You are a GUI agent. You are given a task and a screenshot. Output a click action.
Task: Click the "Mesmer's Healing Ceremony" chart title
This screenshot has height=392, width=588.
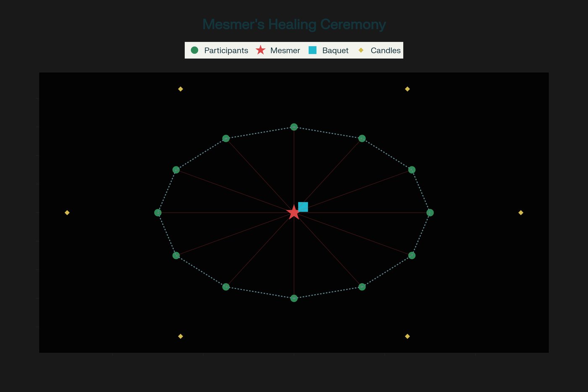click(x=294, y=24)
